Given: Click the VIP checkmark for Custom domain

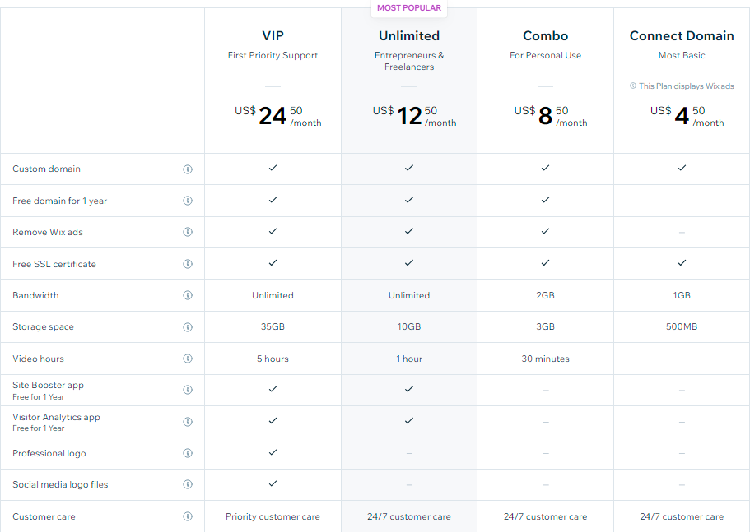Looking at the screenshot, I should 273,167.
